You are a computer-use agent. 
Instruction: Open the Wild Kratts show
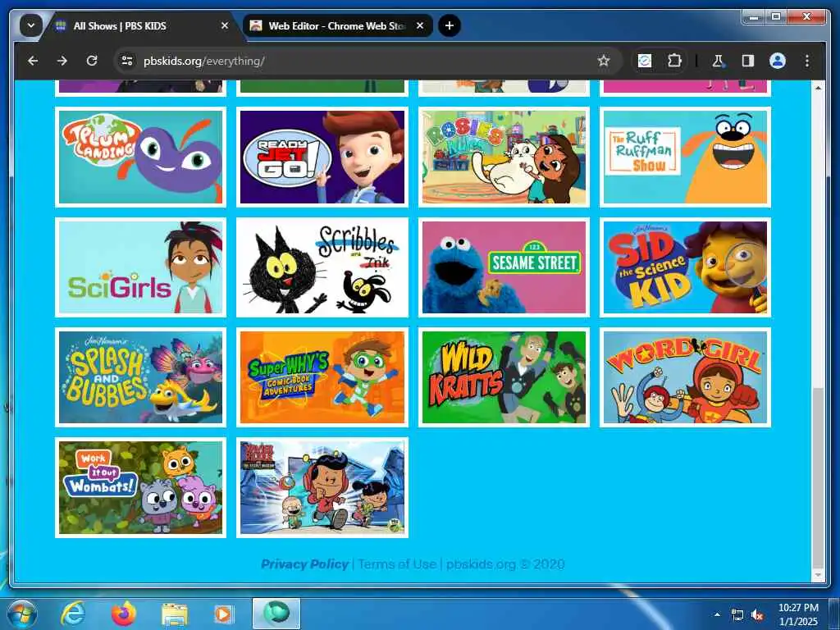point(504,377)
